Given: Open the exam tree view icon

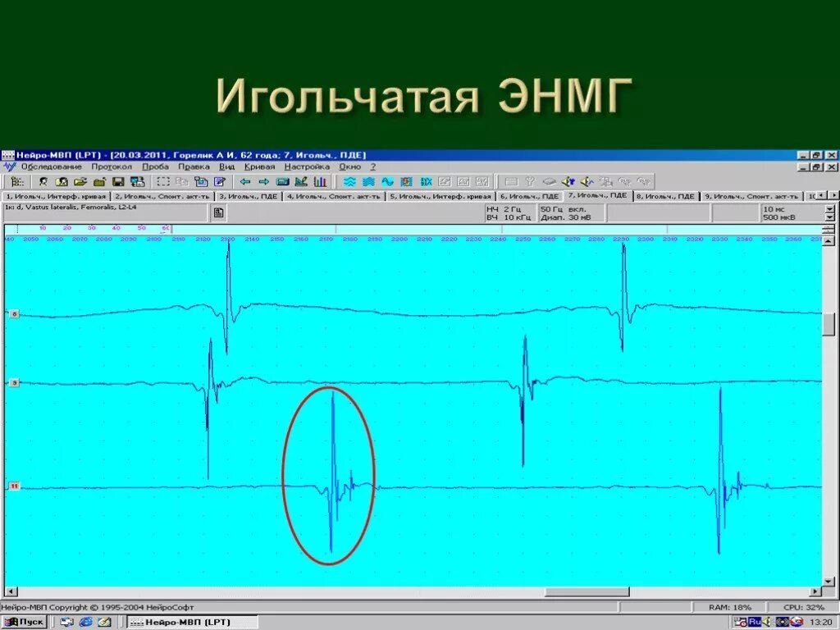Looking at the screenshot, I should coord(17,181).
